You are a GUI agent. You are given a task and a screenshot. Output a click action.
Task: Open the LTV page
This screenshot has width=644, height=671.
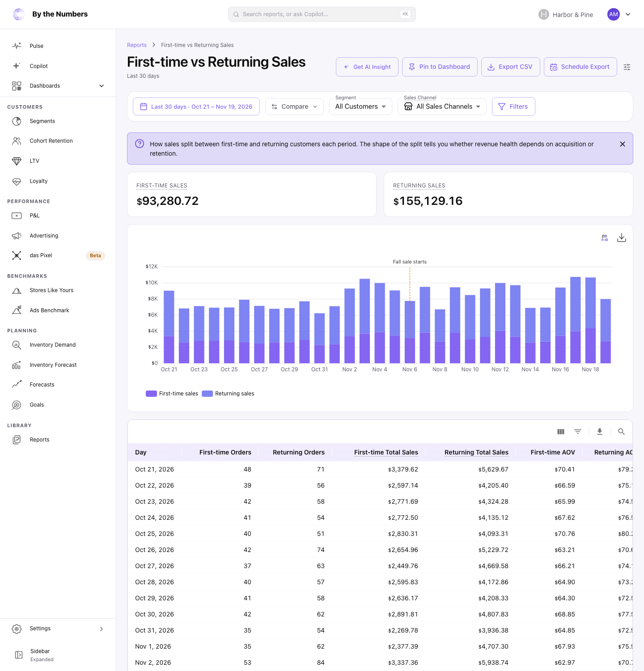(x=58, y=161)
